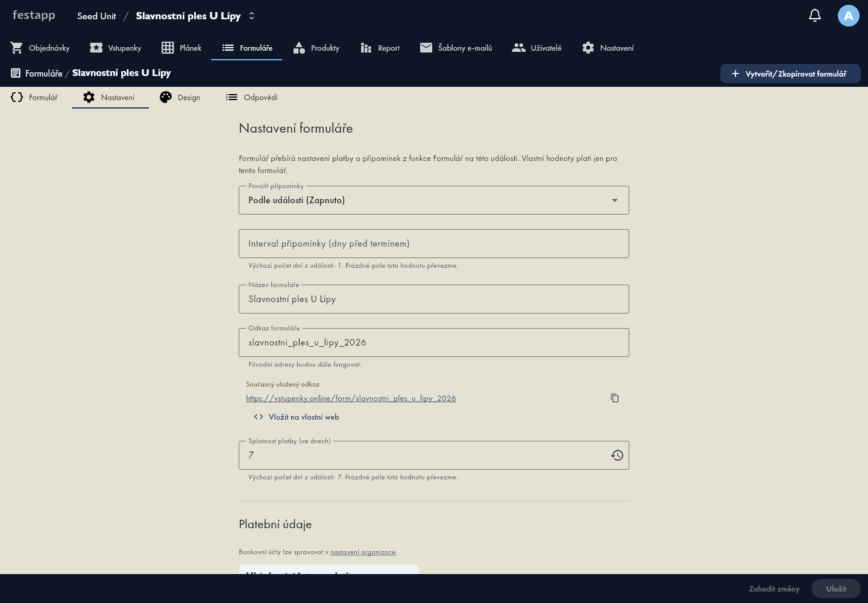868x603 pixels.
Task: Open Objednávky shopping cart section
Action: point(40,48)
